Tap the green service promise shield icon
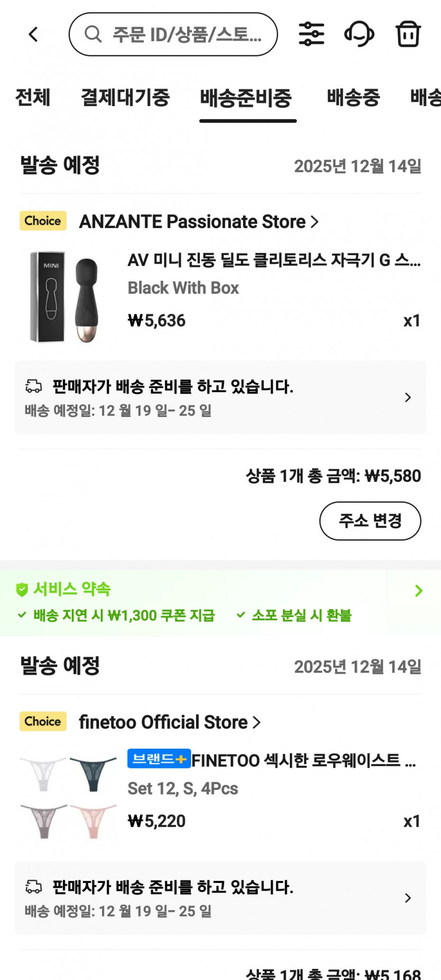Viewport: 441px width, 980px height. 22,589
